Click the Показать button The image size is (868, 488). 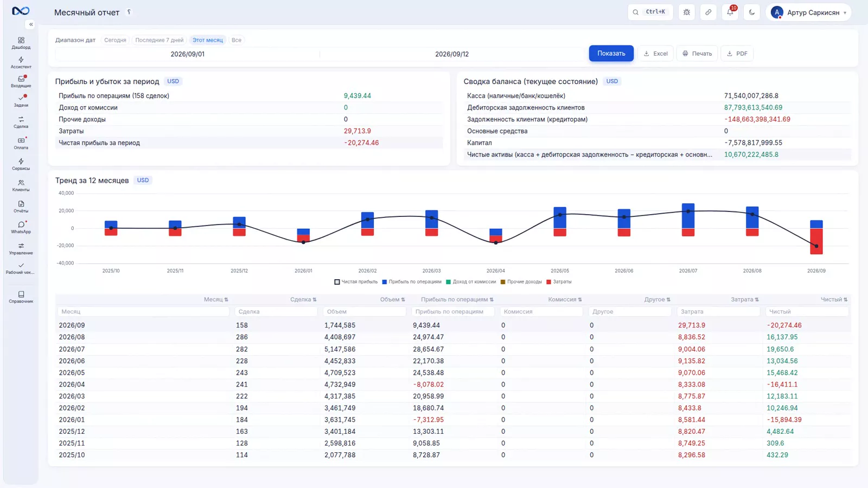click(x=611, y=53)
